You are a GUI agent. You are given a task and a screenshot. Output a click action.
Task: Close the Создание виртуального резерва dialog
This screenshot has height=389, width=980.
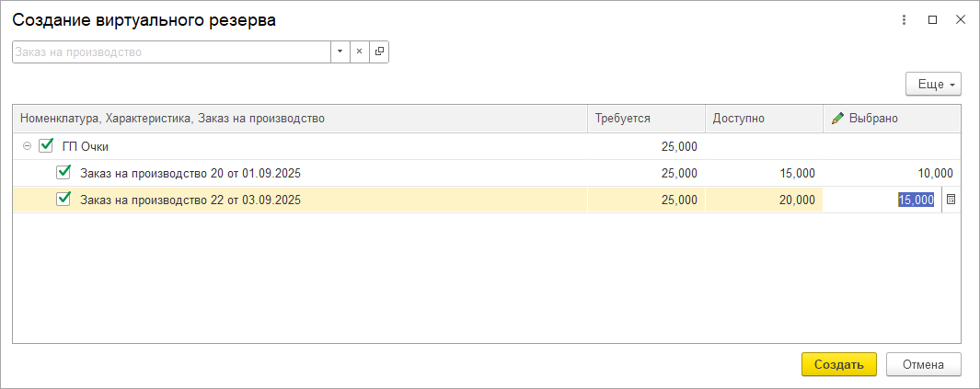pyautogui.click(x=960, y=19)
